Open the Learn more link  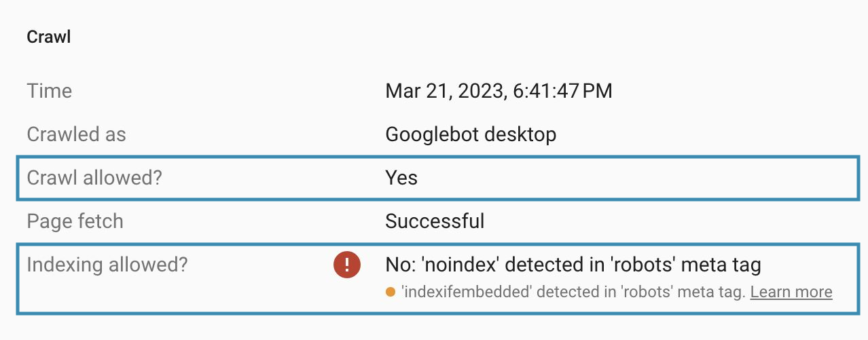click(791, 292)
